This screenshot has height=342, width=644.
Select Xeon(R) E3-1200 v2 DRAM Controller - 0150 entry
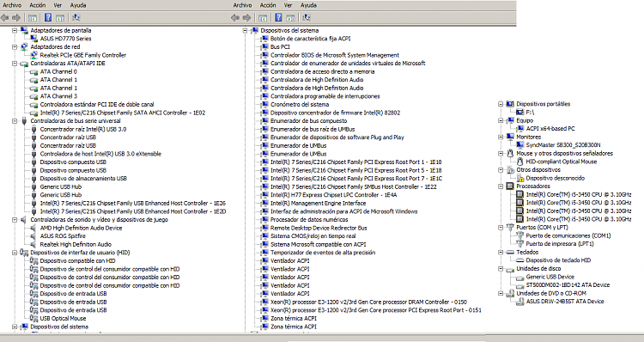pyautogui.click(x=368, y=302)
